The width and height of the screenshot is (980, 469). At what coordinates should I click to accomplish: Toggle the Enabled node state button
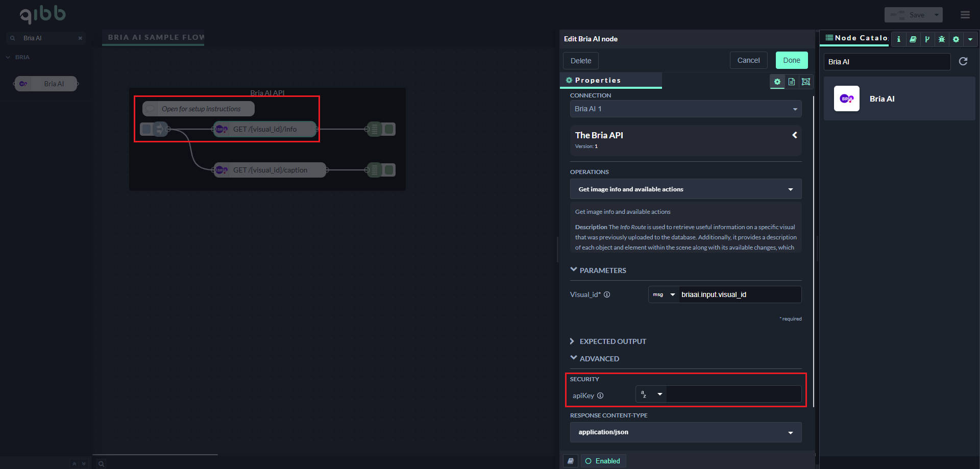point(603,461)
